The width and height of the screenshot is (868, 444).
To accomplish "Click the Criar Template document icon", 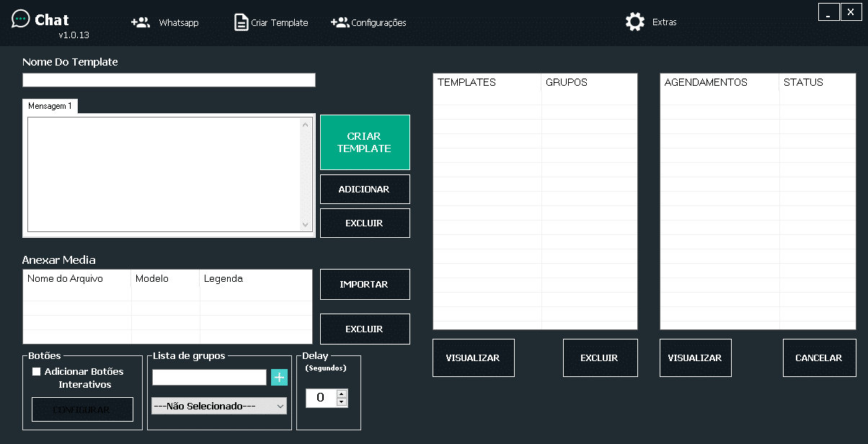I will pos(241,22).
